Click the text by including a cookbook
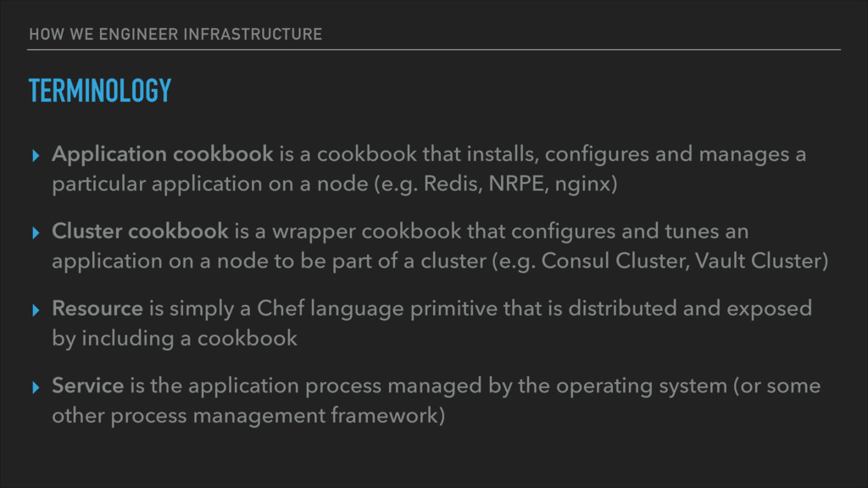This screenshot has height=488, width=868. 175,339
